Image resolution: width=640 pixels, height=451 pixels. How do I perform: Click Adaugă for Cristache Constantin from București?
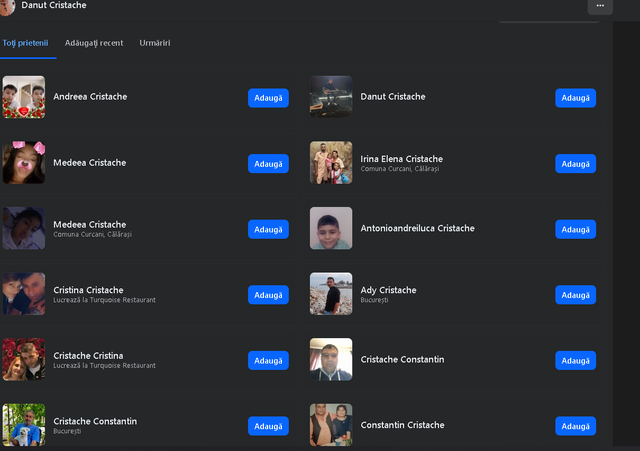click(x=268, y=426)
